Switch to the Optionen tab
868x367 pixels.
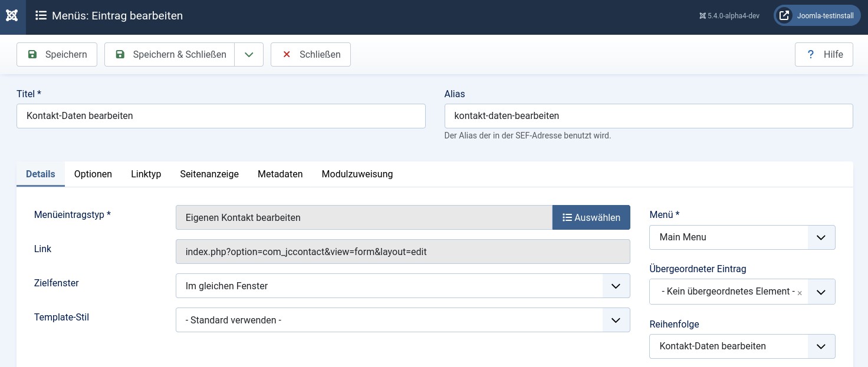click(x=93, y=174)
